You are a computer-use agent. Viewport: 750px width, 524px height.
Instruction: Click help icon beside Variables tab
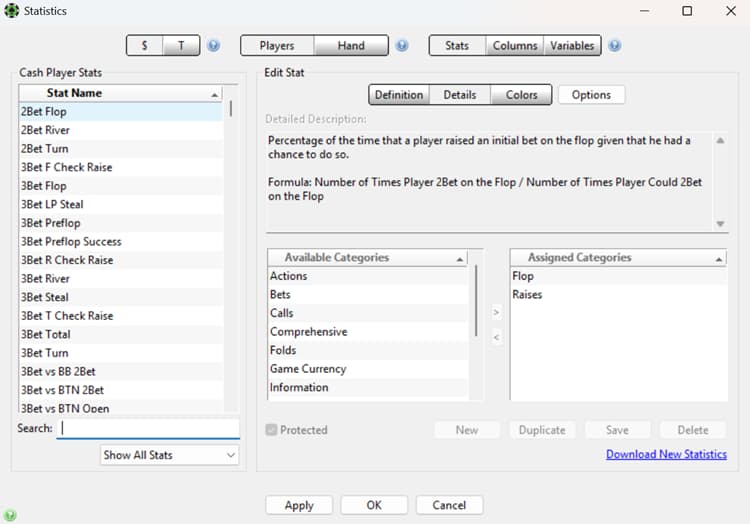(615, 45)
